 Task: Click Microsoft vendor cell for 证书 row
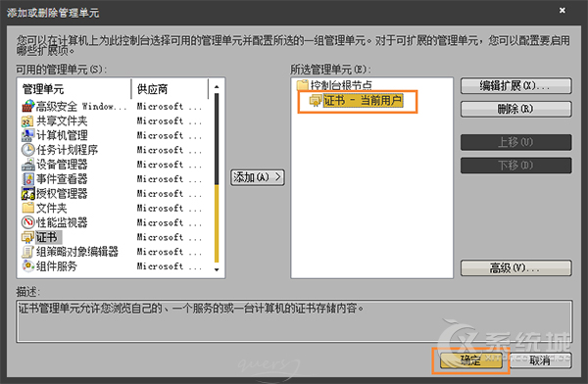click(170, 237)
